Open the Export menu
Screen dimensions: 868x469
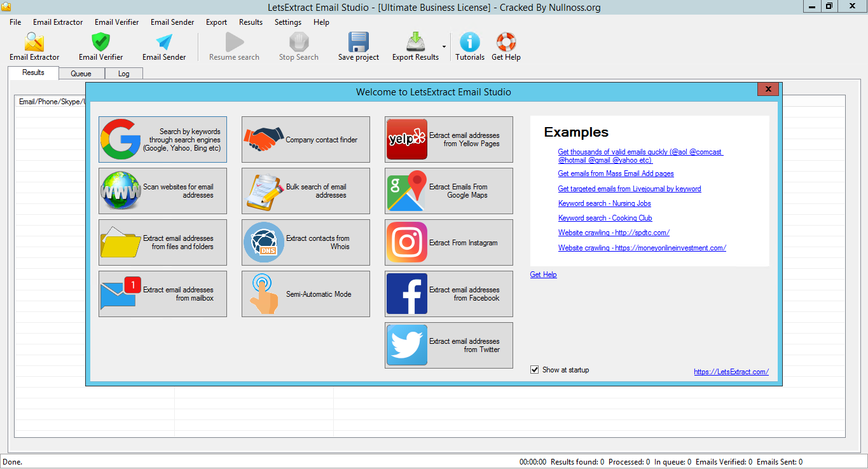pyautogui.click(x=216, y=22)
